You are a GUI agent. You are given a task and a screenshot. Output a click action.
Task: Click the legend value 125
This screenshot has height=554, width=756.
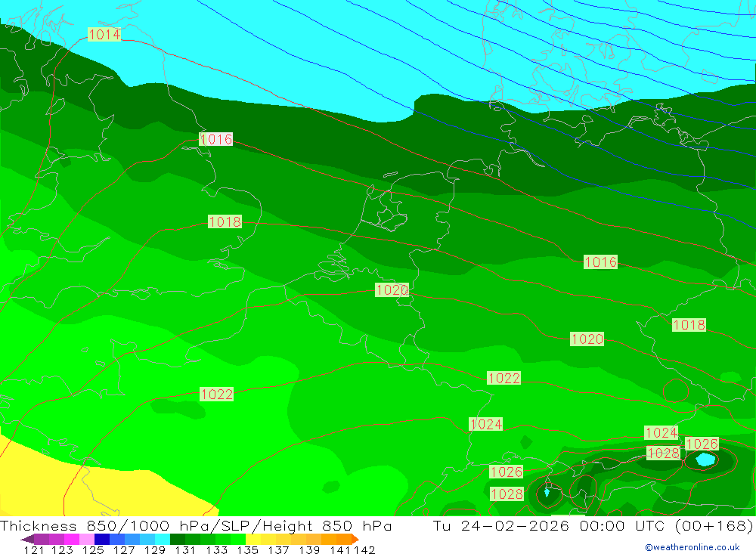94,549
